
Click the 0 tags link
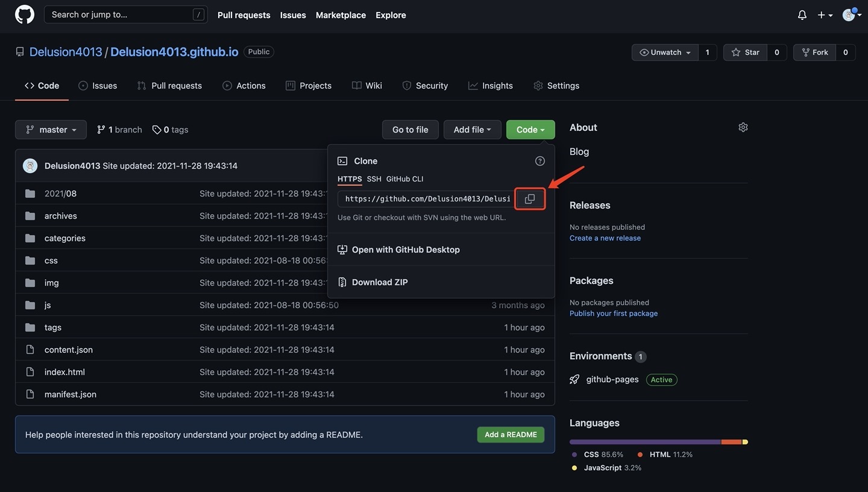pos(170,130)
